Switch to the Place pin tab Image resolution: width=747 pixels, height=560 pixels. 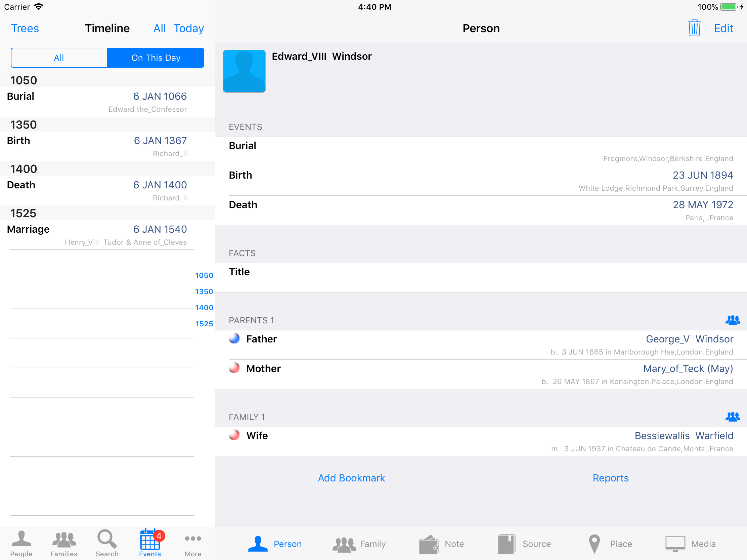tap(610, 544)
